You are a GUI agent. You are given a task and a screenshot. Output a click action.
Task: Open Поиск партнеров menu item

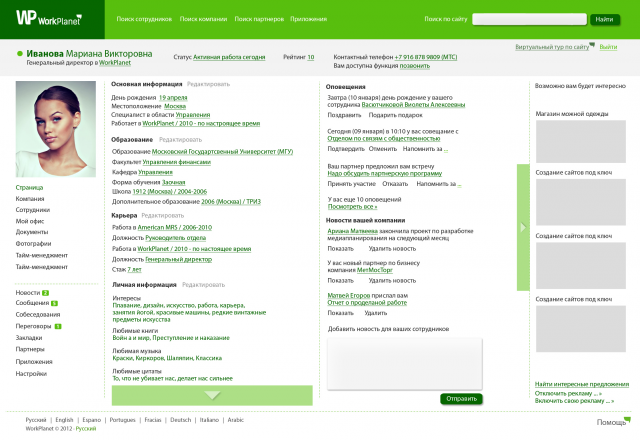(x=259, y=19)
